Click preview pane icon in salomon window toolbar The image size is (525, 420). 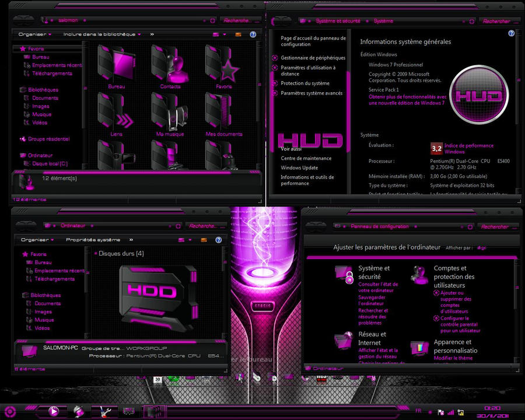[x=238, y=34]
